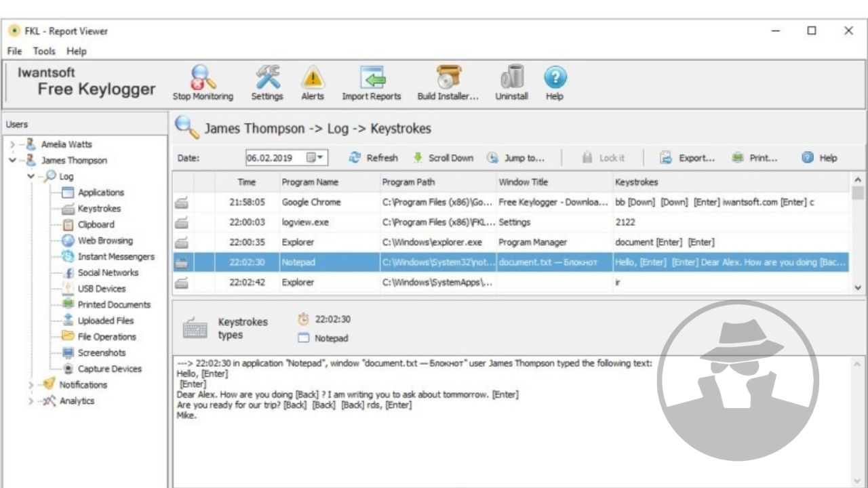The width and height of the screenshot is (868, 488).
Task: Collapse the James Thompson user node
Action: click(12, 161)
